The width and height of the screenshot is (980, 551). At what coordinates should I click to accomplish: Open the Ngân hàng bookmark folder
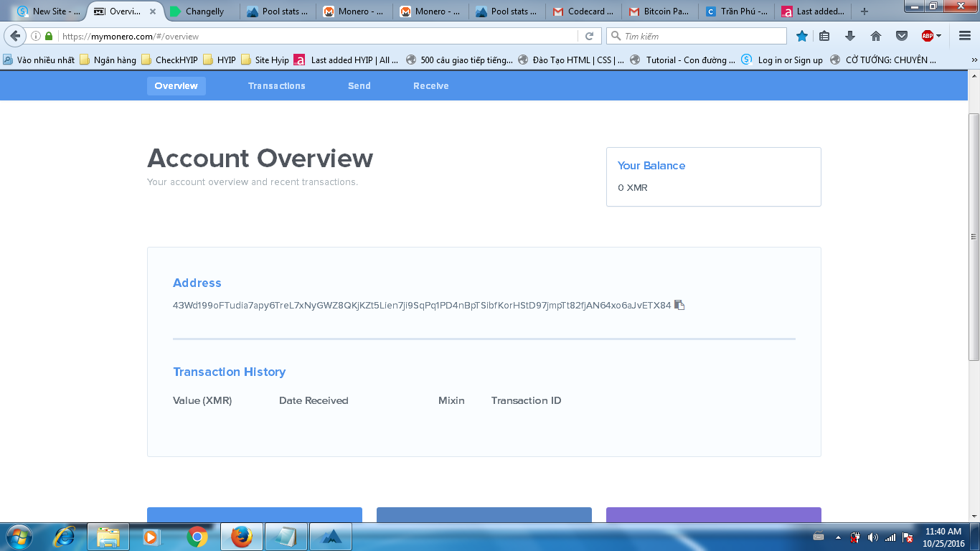tap(108, 60)
